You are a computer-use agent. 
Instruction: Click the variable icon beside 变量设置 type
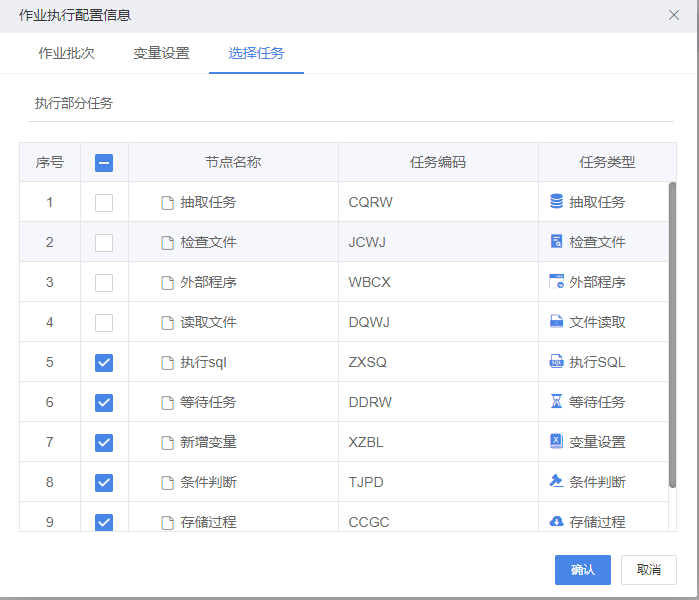[x=556, y=442]
